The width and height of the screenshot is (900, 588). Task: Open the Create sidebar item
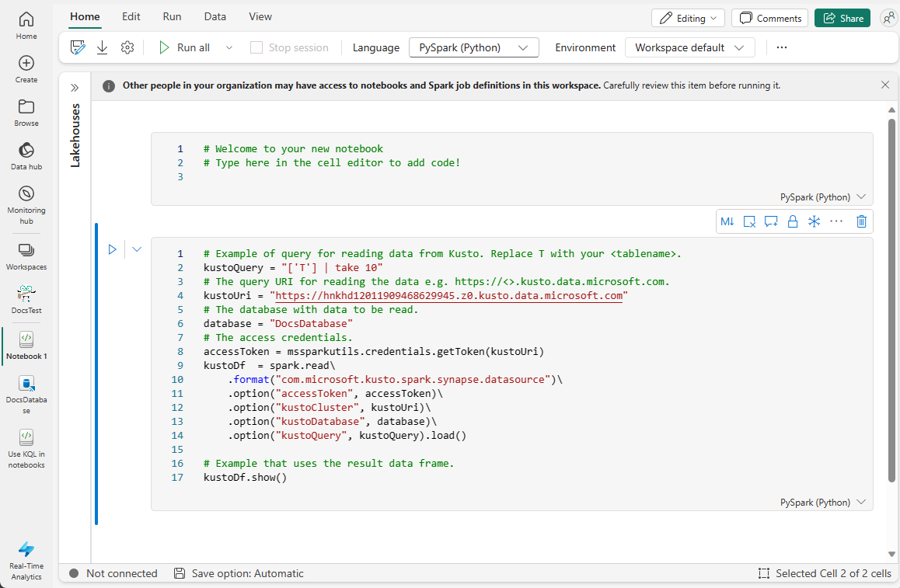pos(26,69)
